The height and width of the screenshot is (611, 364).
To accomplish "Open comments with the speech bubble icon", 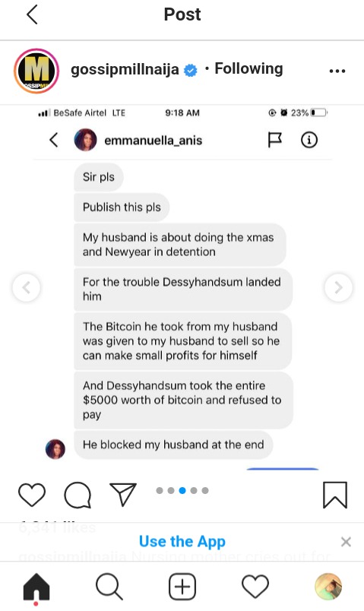I will tap(78, 495).
